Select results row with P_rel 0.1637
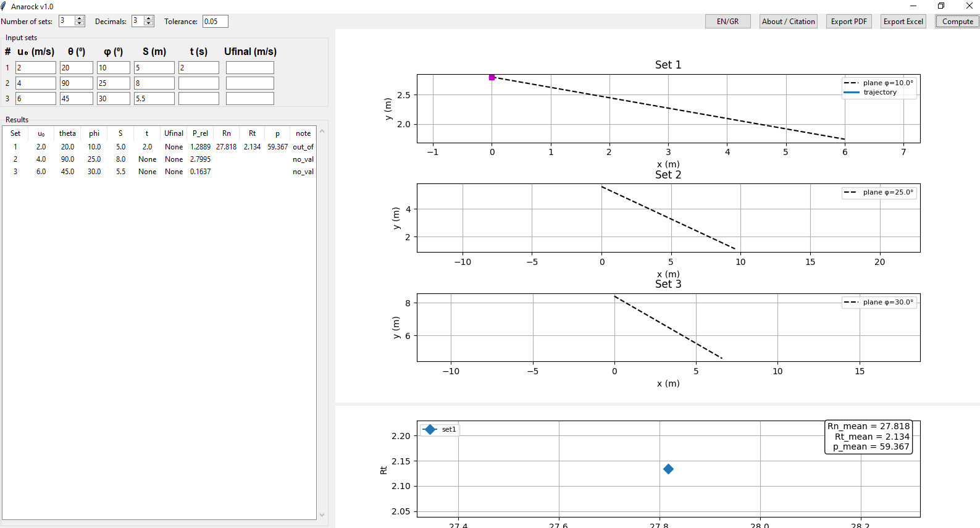 tap(159, 172)
